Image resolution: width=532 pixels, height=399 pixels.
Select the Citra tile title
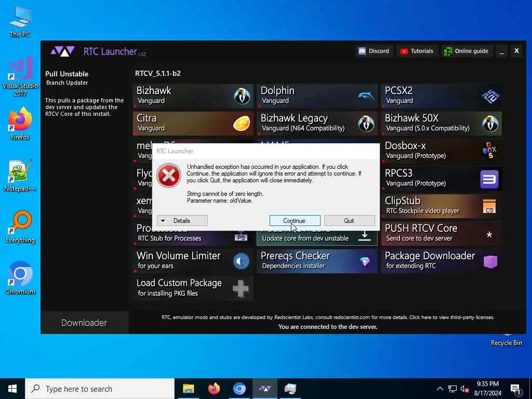click(147, 118)
